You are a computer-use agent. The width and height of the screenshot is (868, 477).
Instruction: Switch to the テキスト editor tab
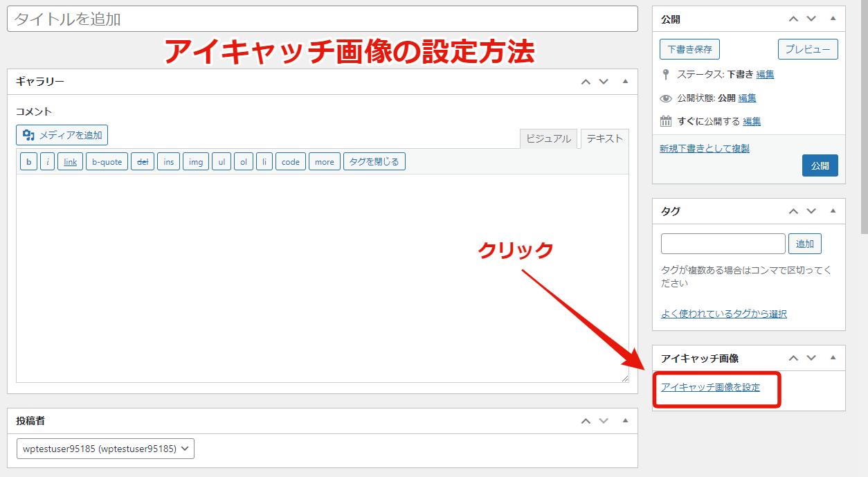pyautogui.click(x=604, y=138)
